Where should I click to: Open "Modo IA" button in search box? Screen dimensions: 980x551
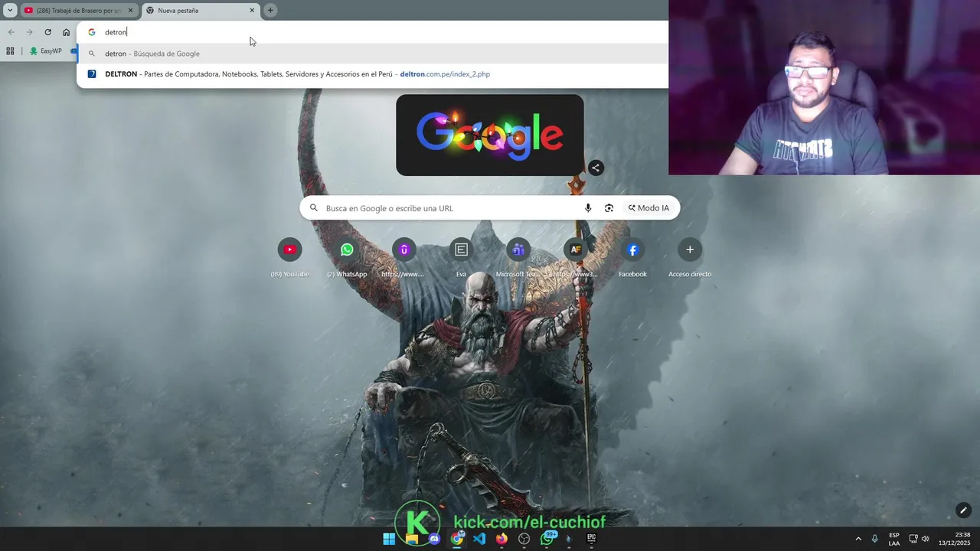[x=648, y=208]
